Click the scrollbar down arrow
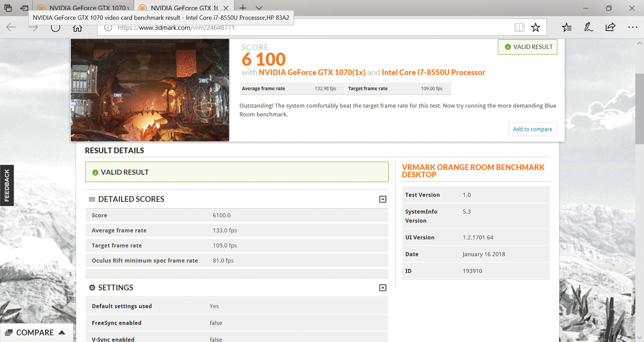This screenshot has height=342, width=644. (x=639, y=337)
